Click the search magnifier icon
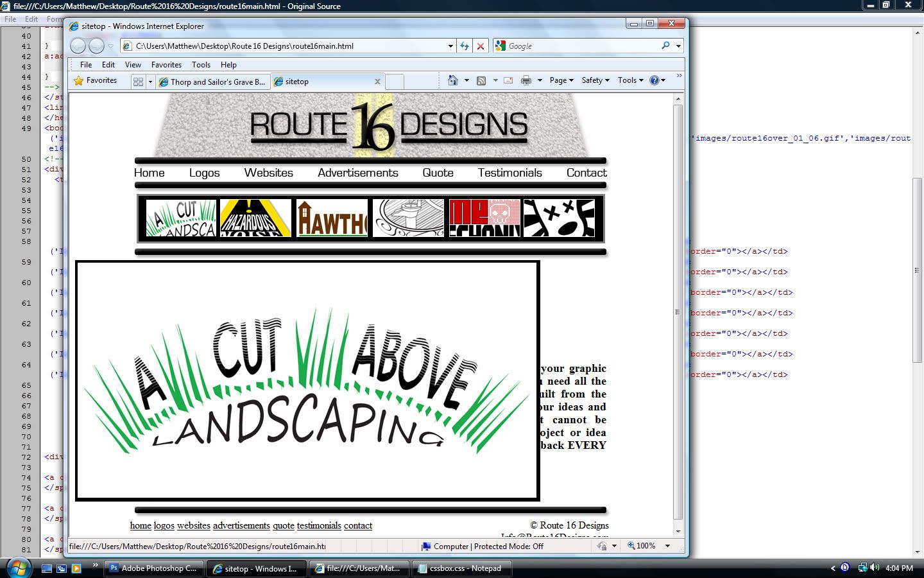The height and width of the screenshot is (578, 924). coord(665,46)
